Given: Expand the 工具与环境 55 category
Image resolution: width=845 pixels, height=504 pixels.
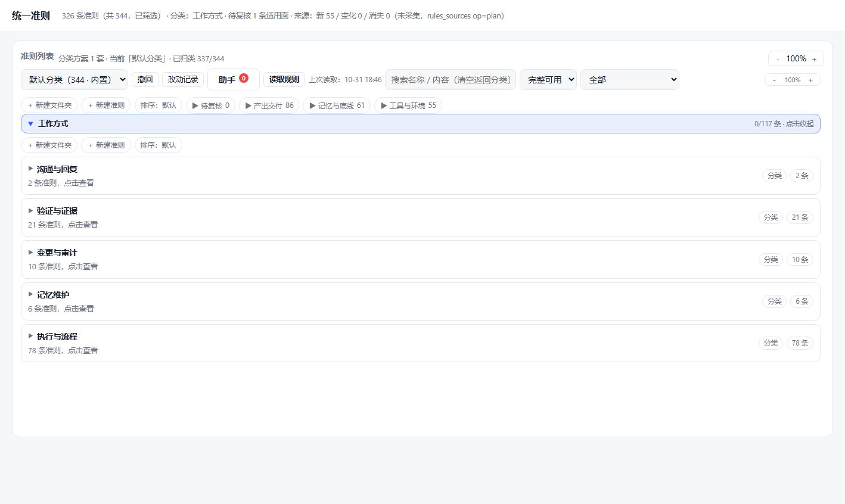Looking at the screenshot, I should [x=408, y=105].
